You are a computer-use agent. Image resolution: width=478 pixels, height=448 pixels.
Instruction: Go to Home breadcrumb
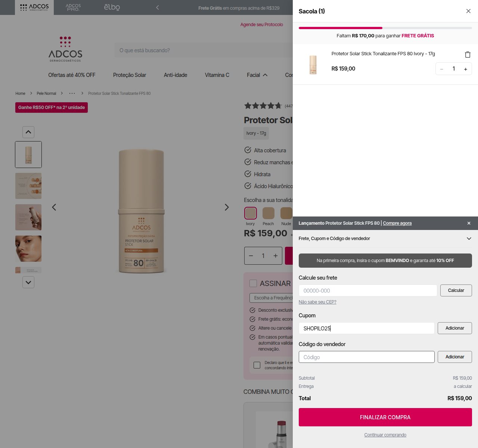[21, 93]
